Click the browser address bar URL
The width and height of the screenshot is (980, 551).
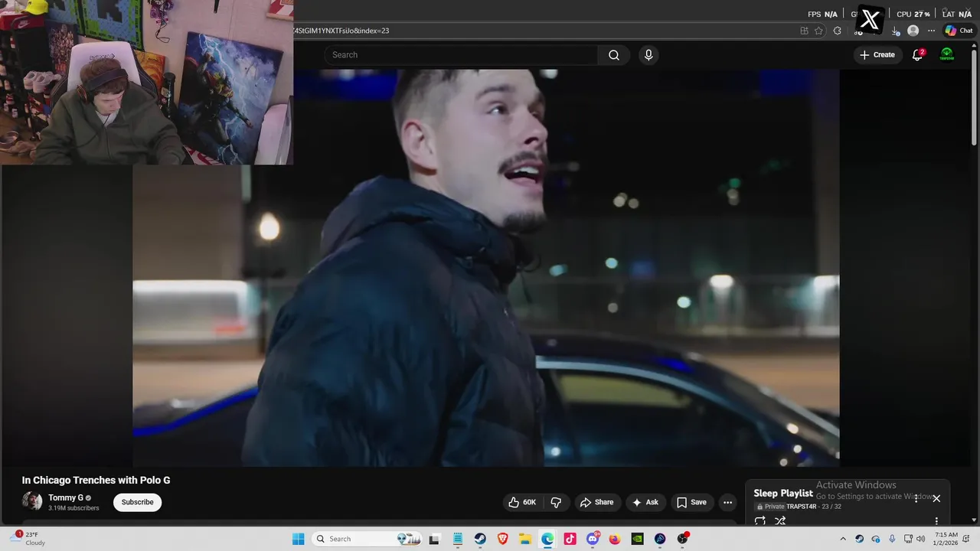tap(341, 31)
